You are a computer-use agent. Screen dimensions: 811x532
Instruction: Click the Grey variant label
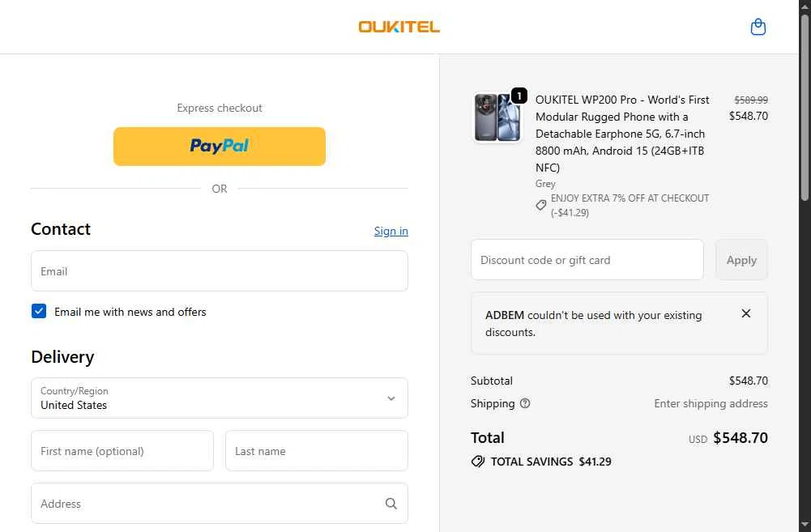point(545,184)
